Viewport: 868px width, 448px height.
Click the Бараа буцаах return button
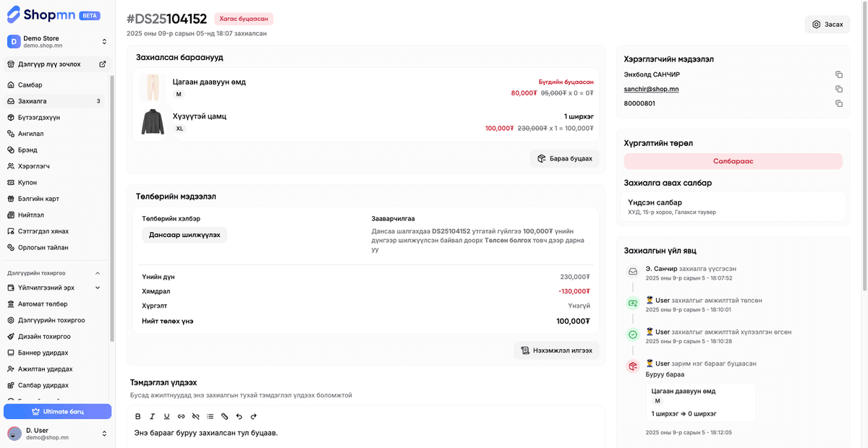[565, 158]
